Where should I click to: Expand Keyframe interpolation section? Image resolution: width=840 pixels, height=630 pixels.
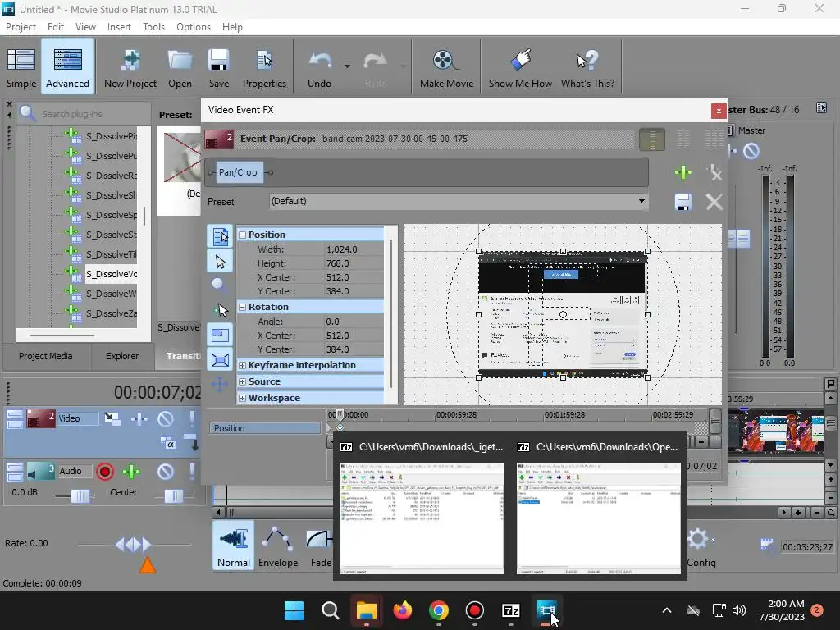pyautogui.click(x=243, y=365)
